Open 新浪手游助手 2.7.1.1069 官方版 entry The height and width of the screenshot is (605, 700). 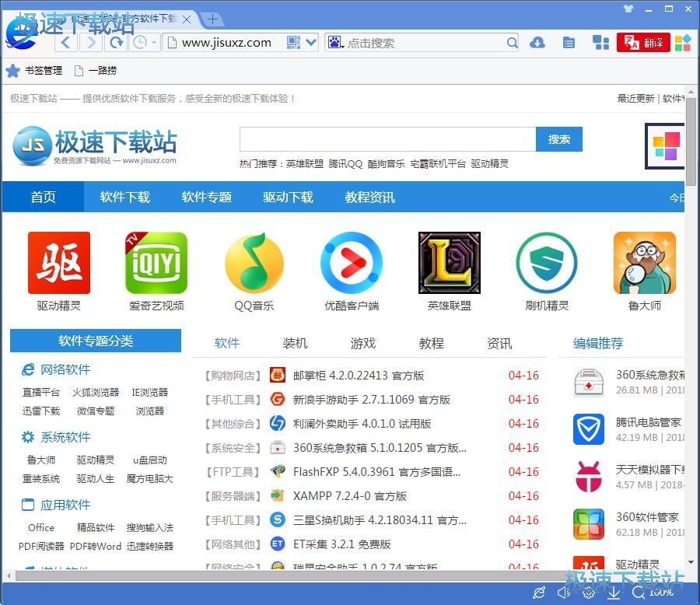(x=372, y=399)
